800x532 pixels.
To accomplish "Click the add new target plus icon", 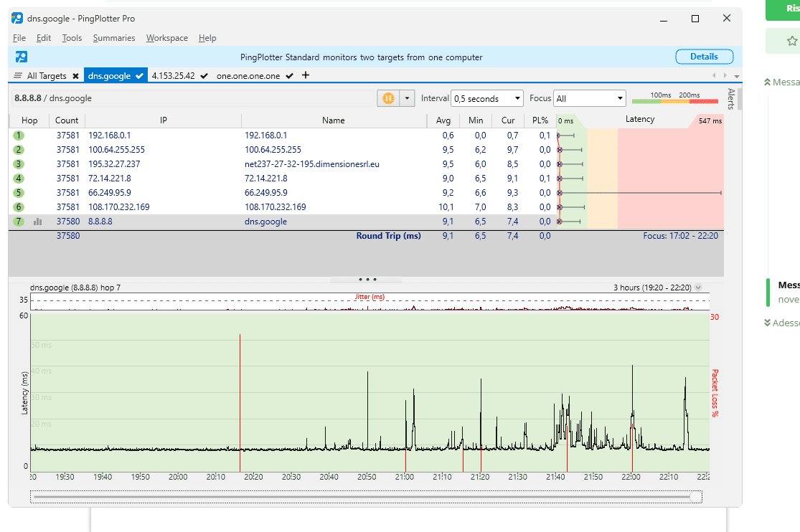I will click(x=306, y=75).
